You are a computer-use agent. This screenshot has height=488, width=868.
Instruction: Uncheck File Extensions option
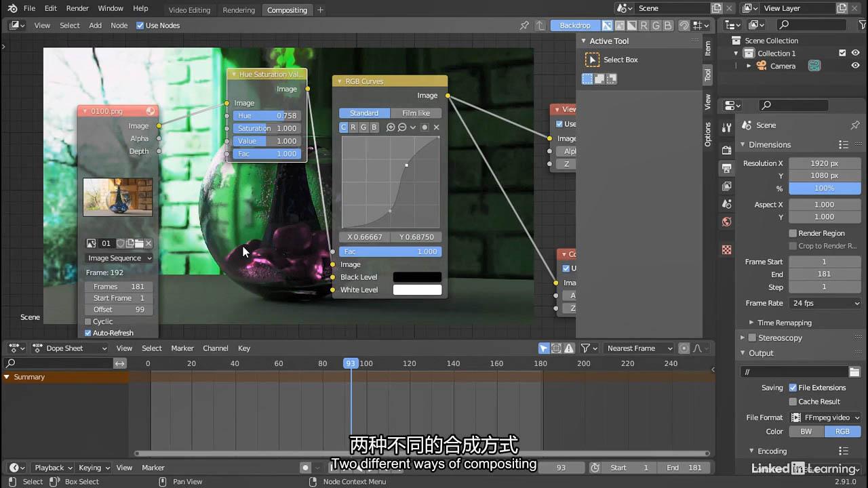point(793,388)
